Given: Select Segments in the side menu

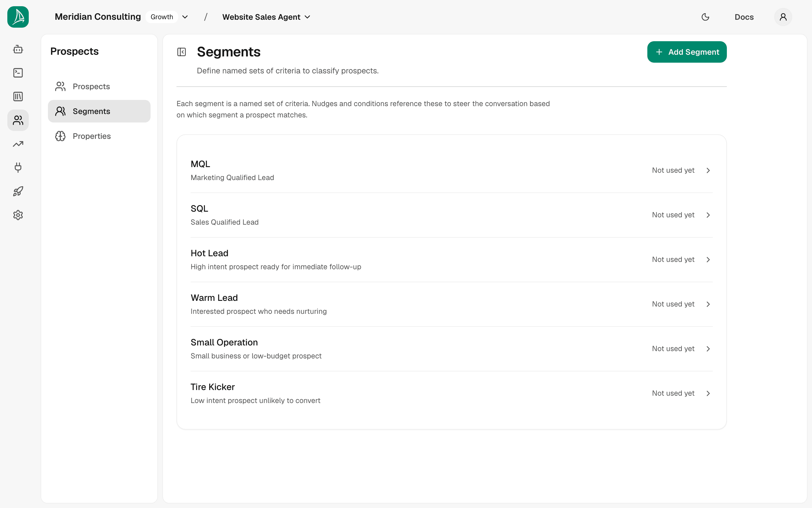Looking at the screenshot, I should point(99,111).
